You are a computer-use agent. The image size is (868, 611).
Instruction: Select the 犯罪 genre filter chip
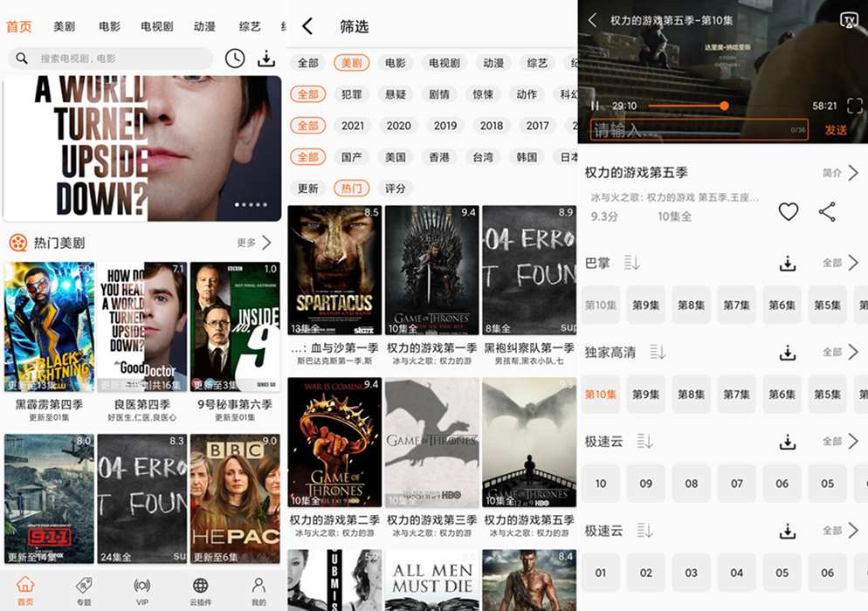352,94
